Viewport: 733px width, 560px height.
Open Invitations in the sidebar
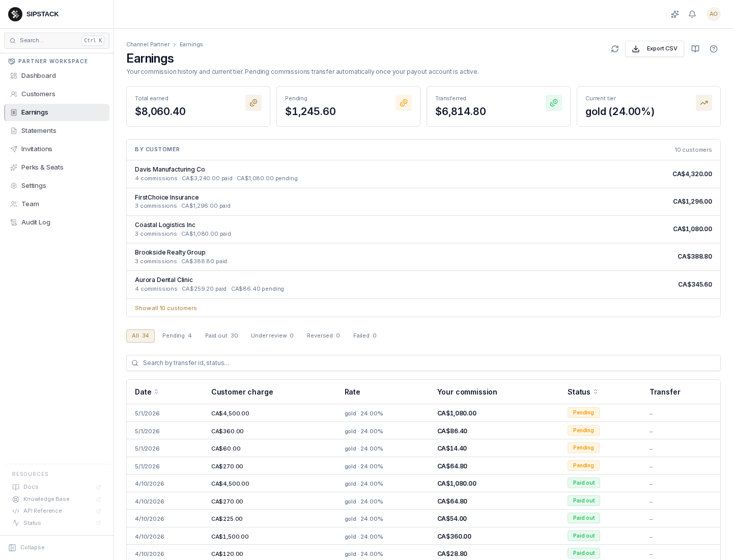(x=57, y=149)
